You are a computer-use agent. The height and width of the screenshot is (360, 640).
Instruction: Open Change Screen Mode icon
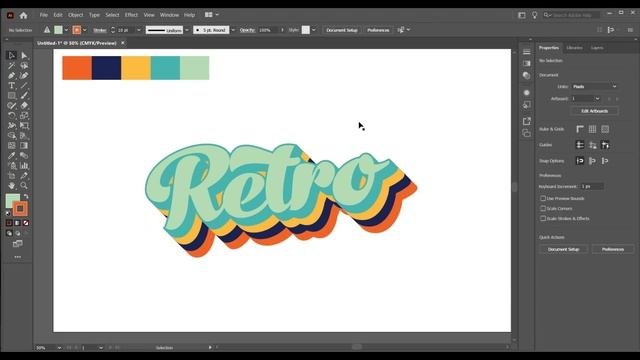pos(18,244)
